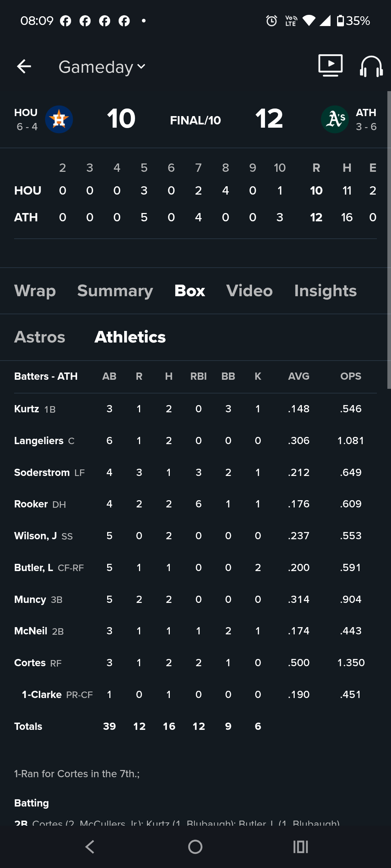Tap the Athletics team logo
The width and height of the screenshot is (391, 868).
click(x=335, y=119)
